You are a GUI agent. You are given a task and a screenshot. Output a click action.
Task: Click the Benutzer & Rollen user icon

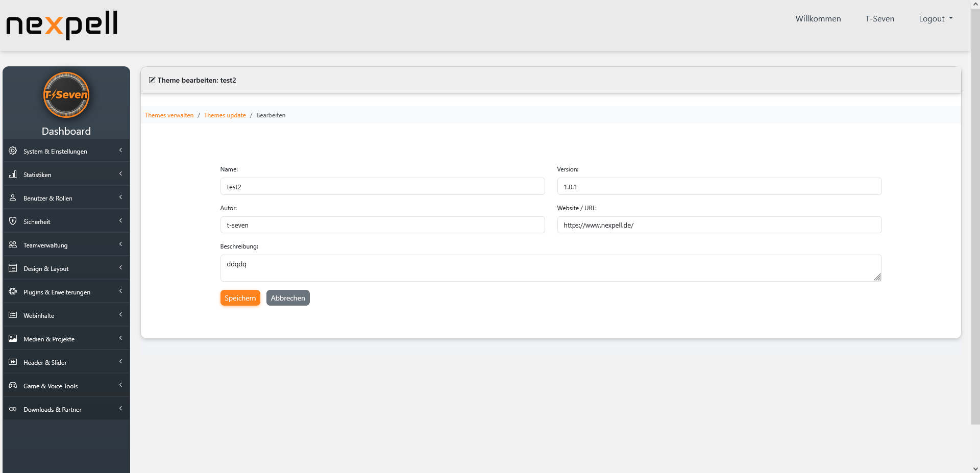tap(12, 197)
